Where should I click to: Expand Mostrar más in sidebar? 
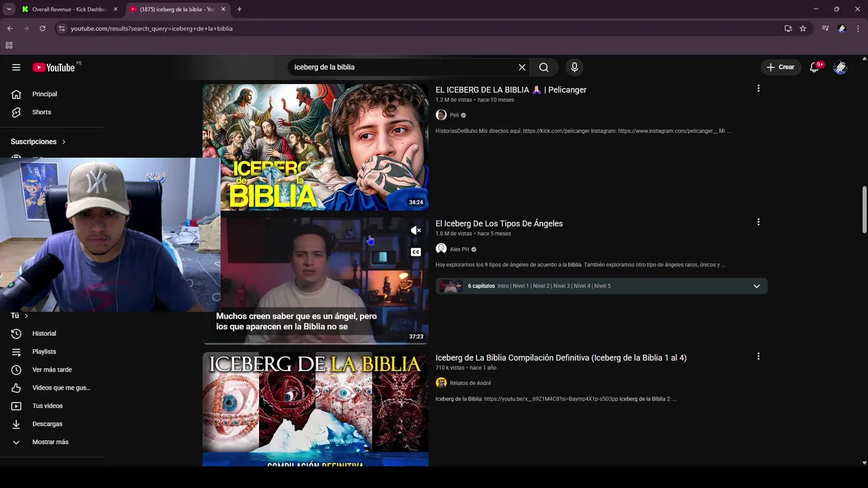pyautogui.click(x=52, y=442)
